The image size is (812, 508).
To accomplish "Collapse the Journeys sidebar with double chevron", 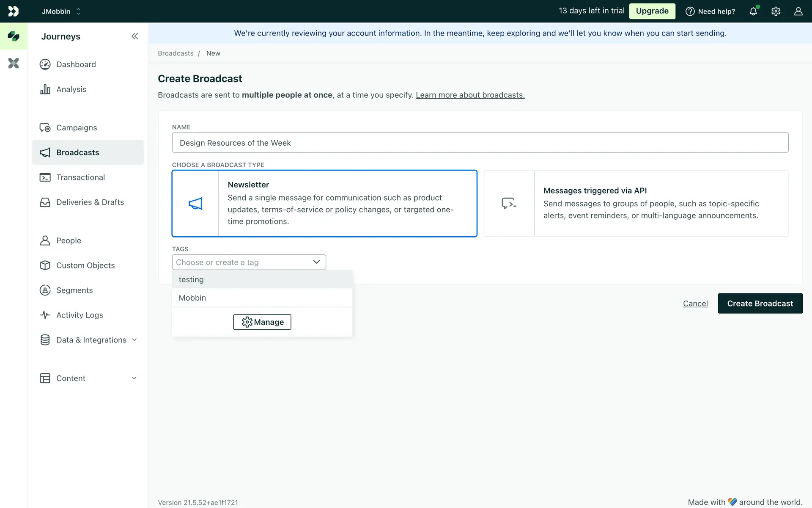I will pyautogui.click(x=134, y=36).
